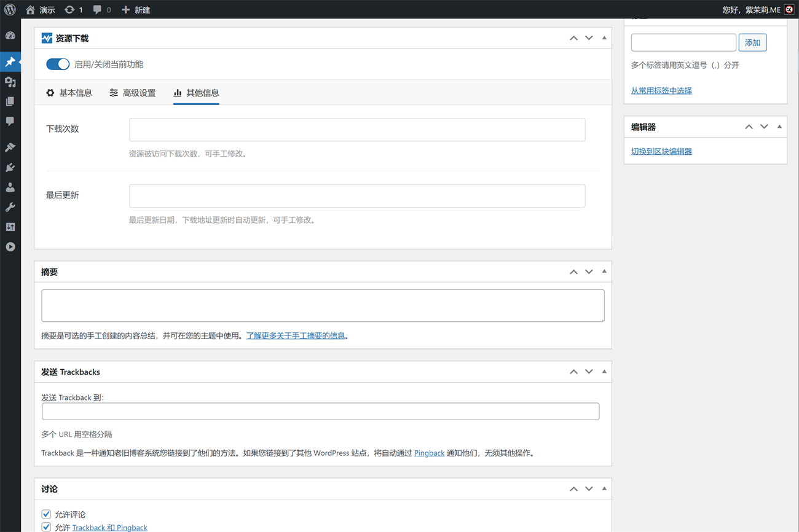Open the Media sidebar icon
This screenshot has height=532, width=799.
coord(10,82)
